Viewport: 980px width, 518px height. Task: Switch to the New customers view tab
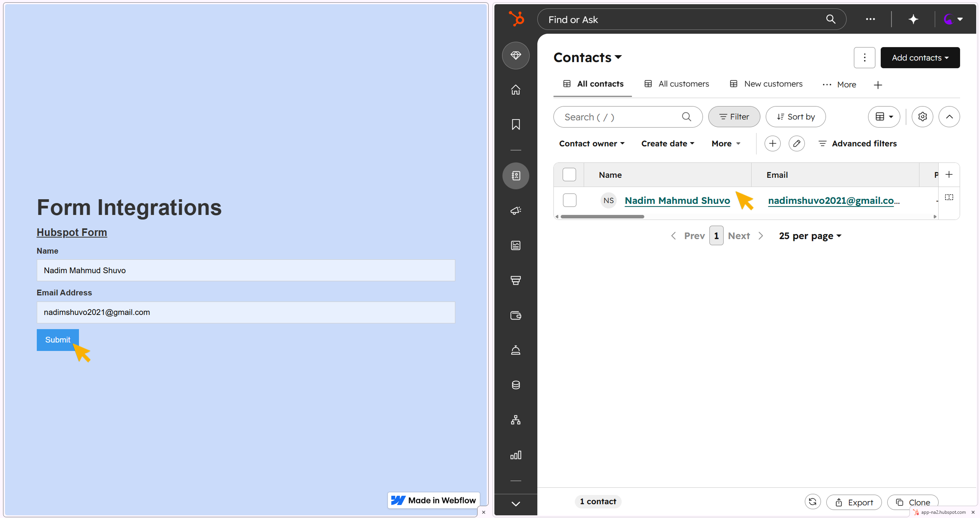coord(766,84)
